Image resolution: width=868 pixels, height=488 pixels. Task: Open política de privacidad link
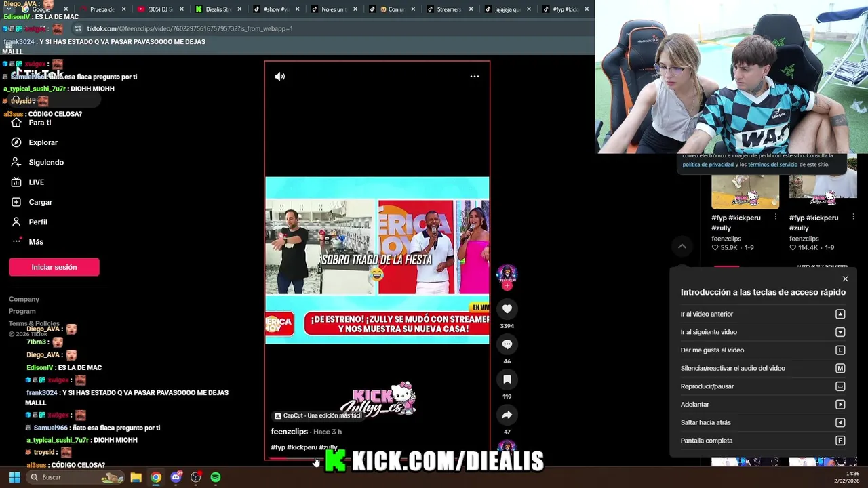pyautogui.click(x=708, y=165)
